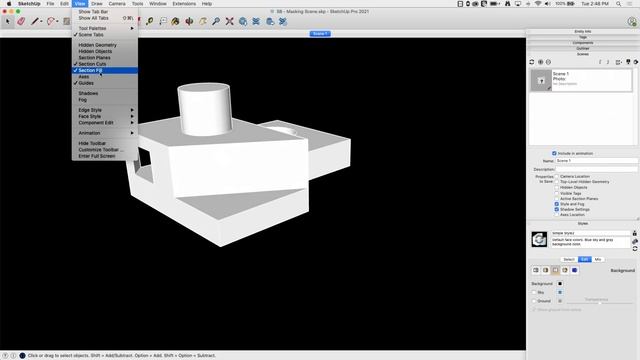The height and width of the screenshot is (360, 640).
Task: Click the Zoom Extents icon
Action: pos(229,21)
